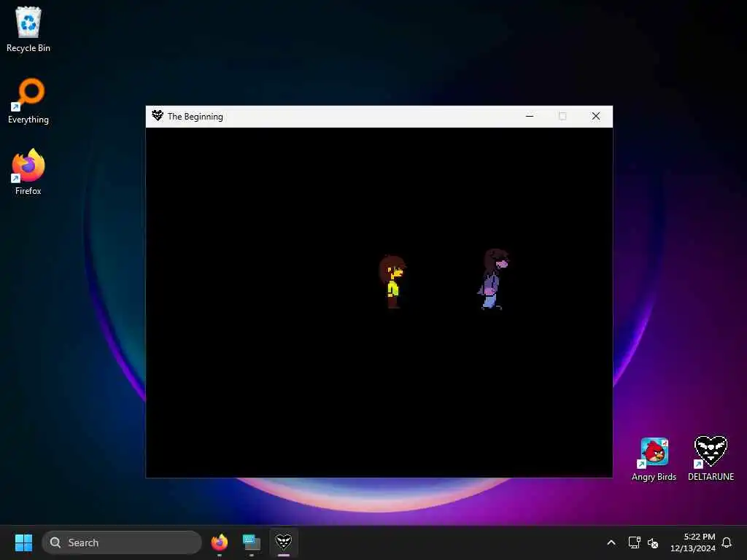Open the on-screen keyboard taskbar app
Image resolution: width=747 pixels, height=560 pixels.
point(252,542)
